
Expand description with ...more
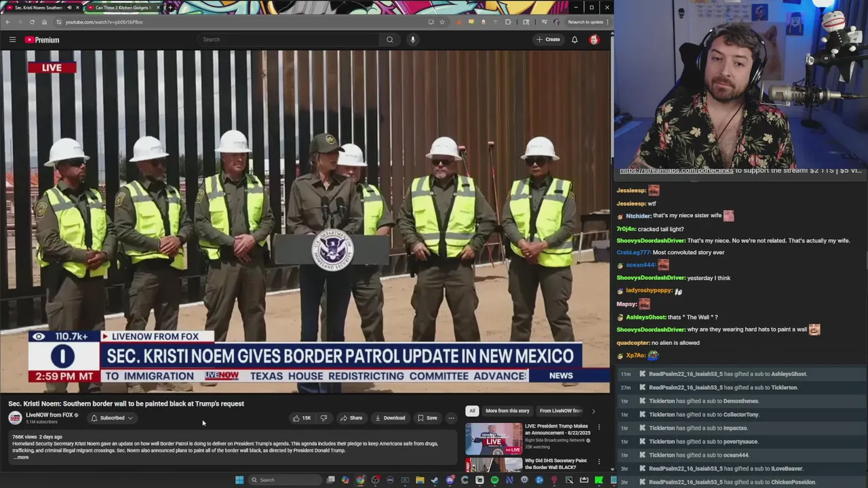(22, 457)
